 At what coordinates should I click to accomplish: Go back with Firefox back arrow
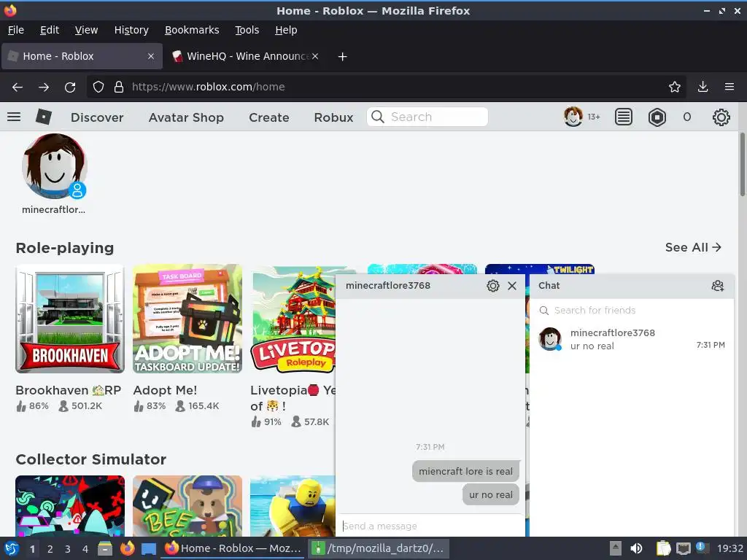click(18, 87)
